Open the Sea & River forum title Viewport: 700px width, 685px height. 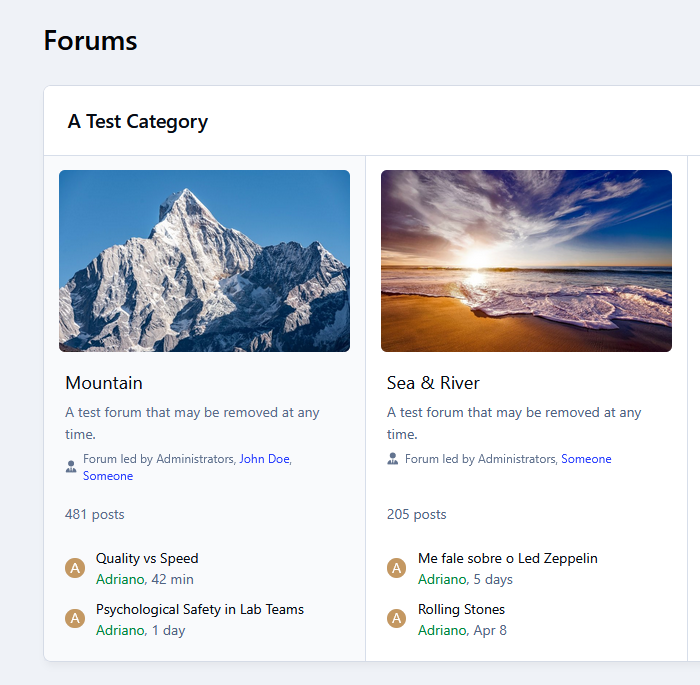click(x=433, y=383)
